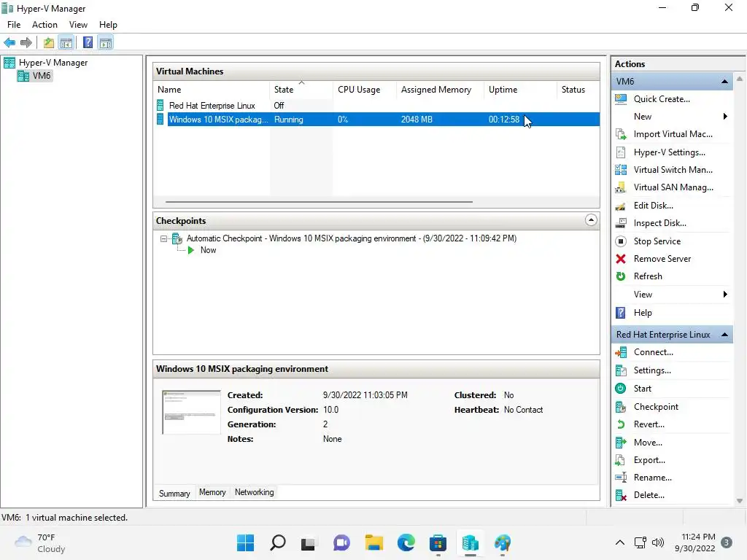Viewport: 747px width, 560px height.
Task: Click the Help icon in Actions pane
Action: 621,313
